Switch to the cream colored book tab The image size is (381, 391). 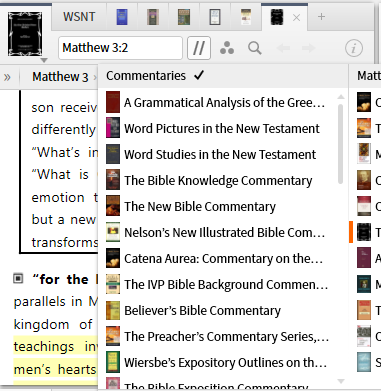click(246, 17)
